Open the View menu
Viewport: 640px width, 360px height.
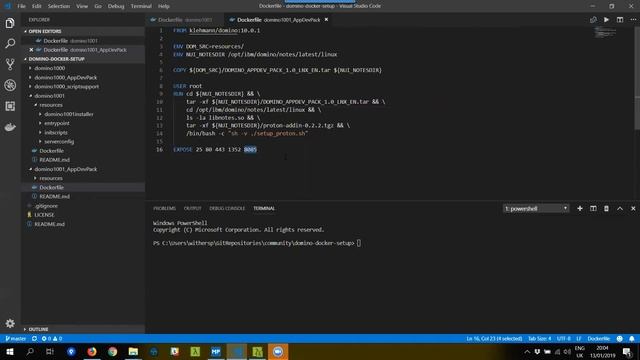click(82, 6)
